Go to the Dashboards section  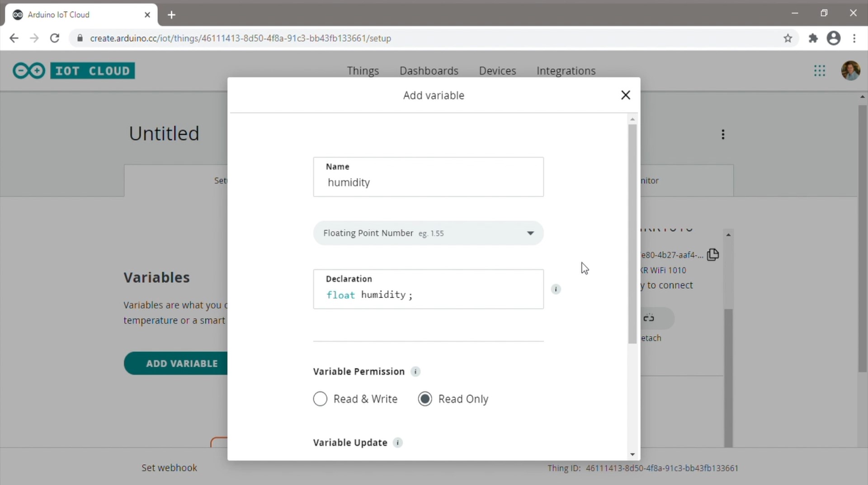tap(429, 71)
